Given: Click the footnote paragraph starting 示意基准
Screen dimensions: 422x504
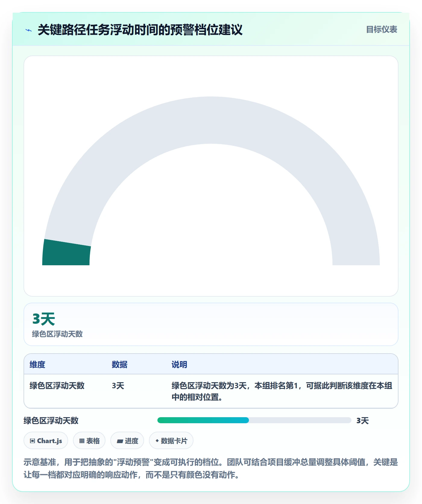Looking at the screenshot, I should click(x=211, y=468).
